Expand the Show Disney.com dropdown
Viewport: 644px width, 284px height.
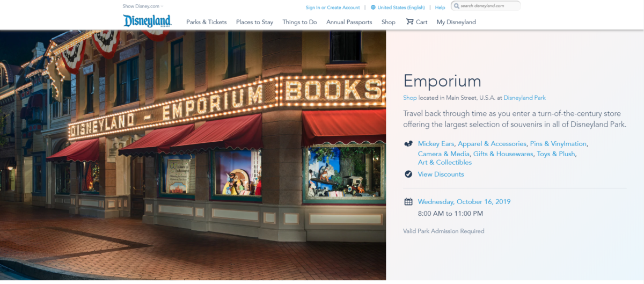click(x=143, y=6)
